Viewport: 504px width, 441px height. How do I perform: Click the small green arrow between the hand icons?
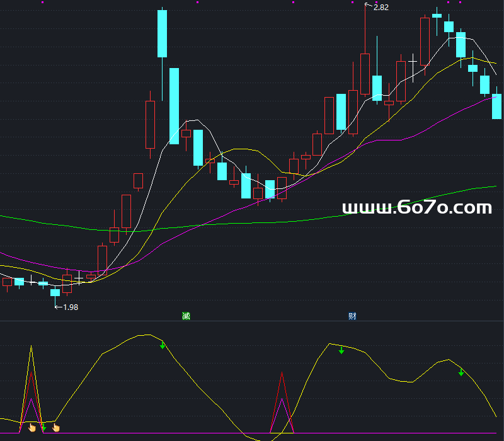tap(44, 428)
